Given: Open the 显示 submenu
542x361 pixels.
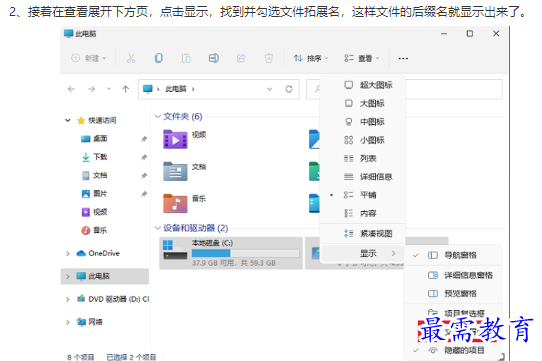Looking at the screenshot, I should pos(363,253).
